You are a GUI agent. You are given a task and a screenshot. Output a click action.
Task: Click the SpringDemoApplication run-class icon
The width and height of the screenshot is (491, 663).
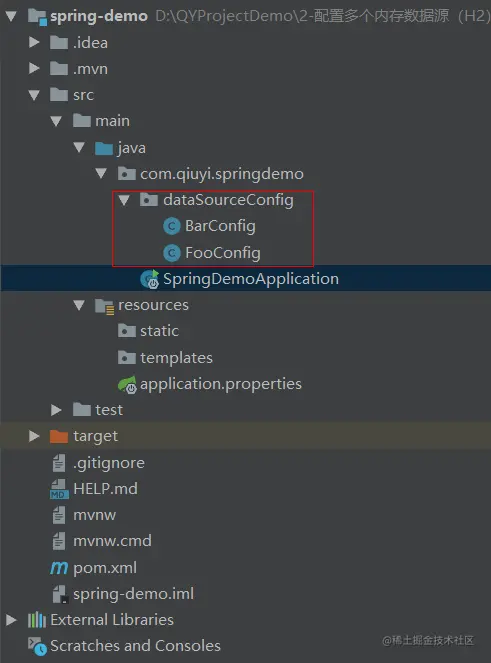coord(150,279)
